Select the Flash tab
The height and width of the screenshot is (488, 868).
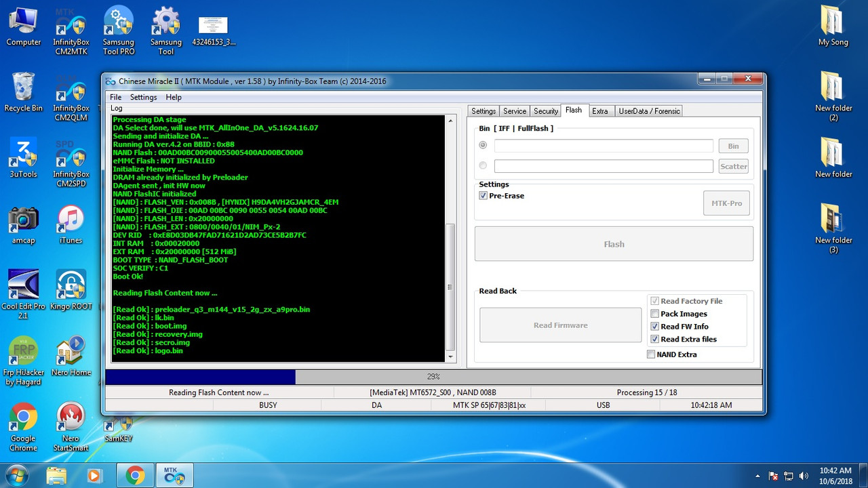574,110
